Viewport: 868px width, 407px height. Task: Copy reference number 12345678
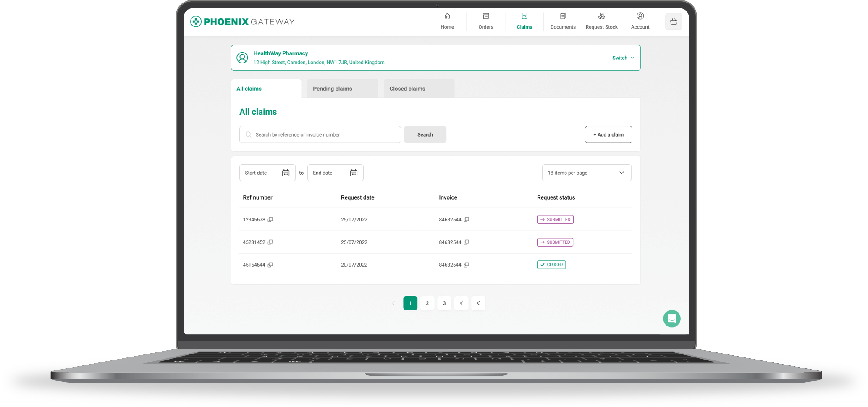click(x=270, y=219)
